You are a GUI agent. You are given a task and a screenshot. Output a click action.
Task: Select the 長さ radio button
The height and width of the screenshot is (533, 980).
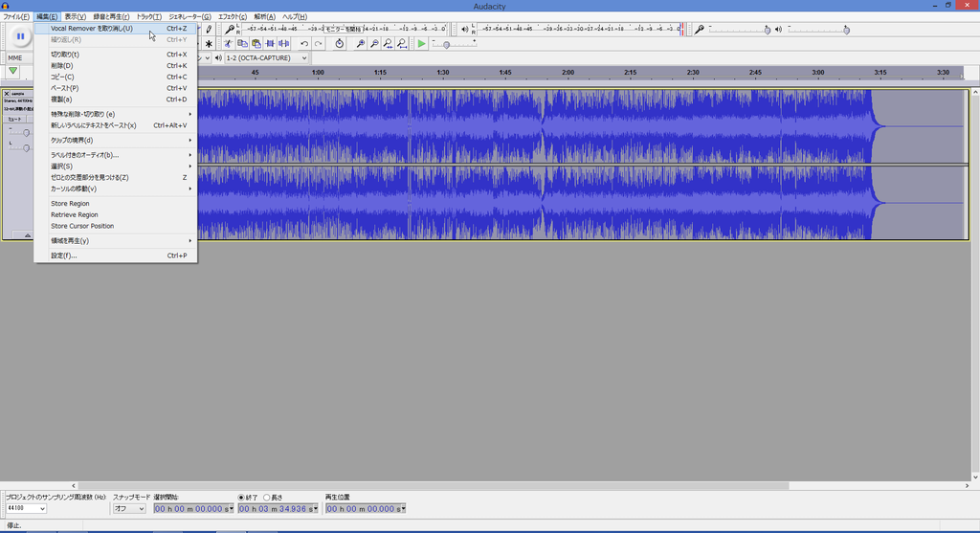[x=267, y=498]
